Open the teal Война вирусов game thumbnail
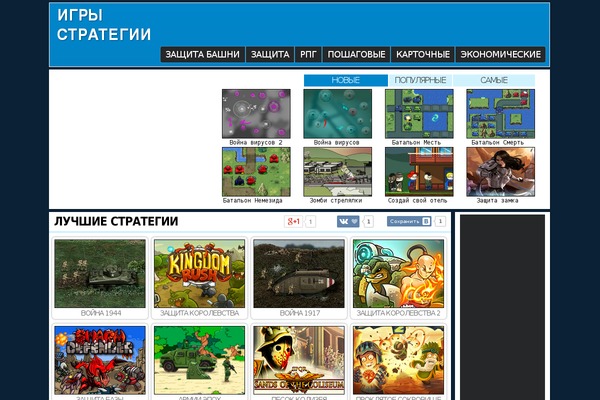Viewport: 600px width, 400px height. [338, 114]
